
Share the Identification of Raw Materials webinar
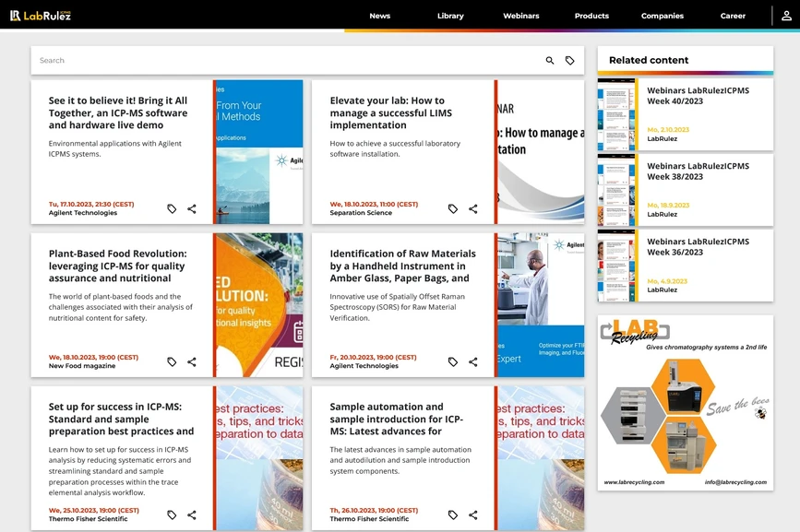tap(473, 361)
